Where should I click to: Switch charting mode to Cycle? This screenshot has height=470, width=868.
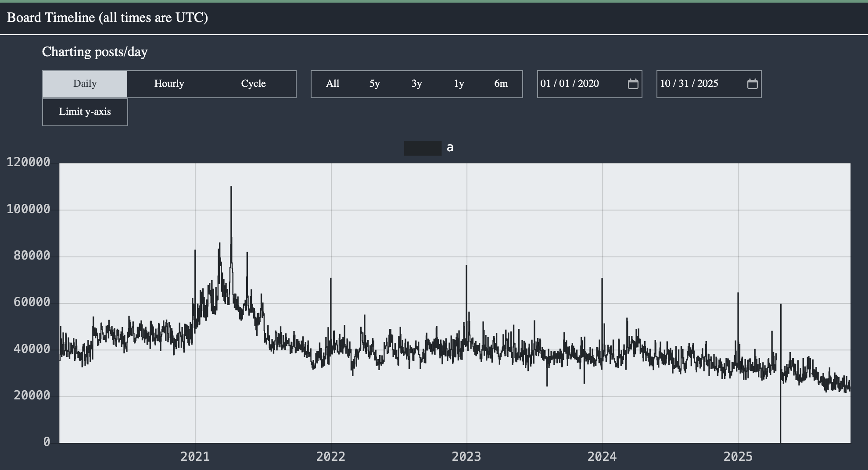click(253, 84)
